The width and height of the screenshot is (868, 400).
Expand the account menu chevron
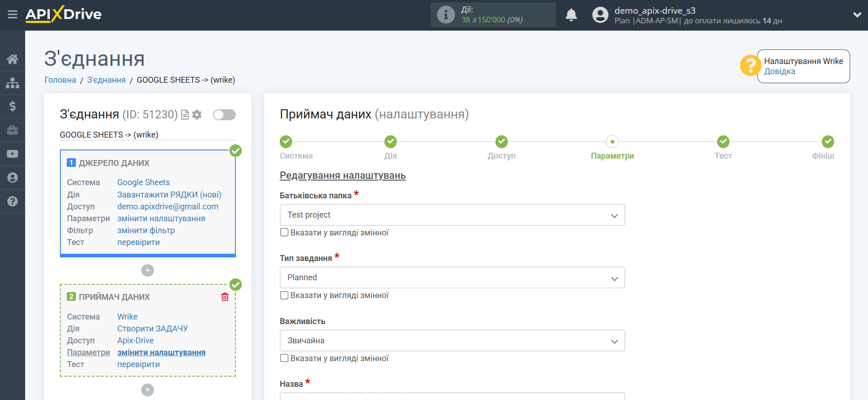857,15
